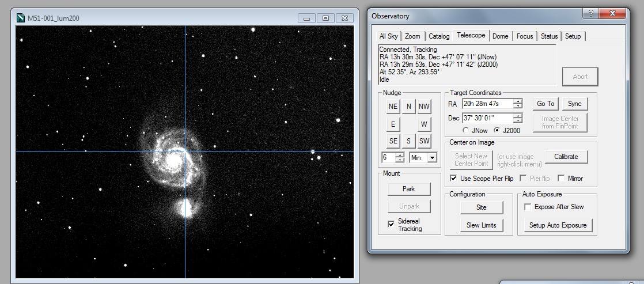The width and height of the screenshot is (644, 284).
Task: Nudge telescope using NE button
Action: [393, 107]
